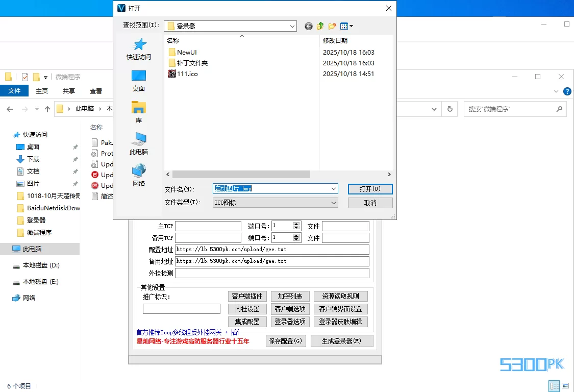Increase the 主TCP port number stepper
Image resolution: width=574 pixels, height=392 pixels.
(x=296, y=224)
